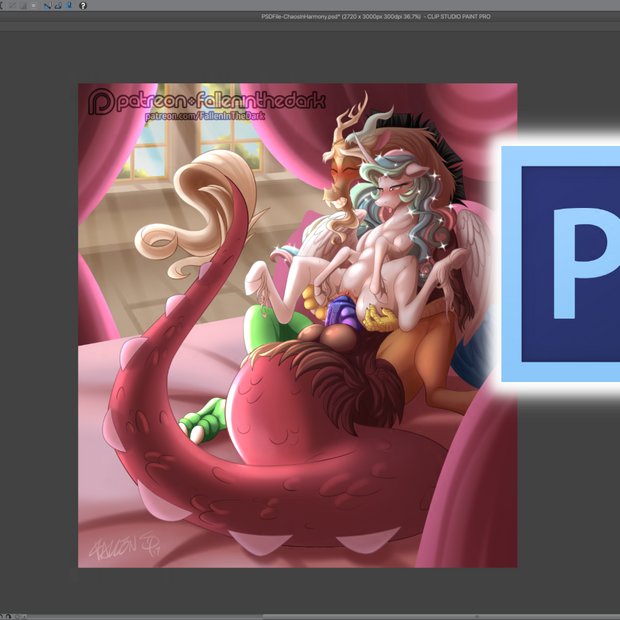The image size is (620, 620).
Task: Toggle the Snap to Grid icon
Action: pyautogui.click(x=69, y=6)
